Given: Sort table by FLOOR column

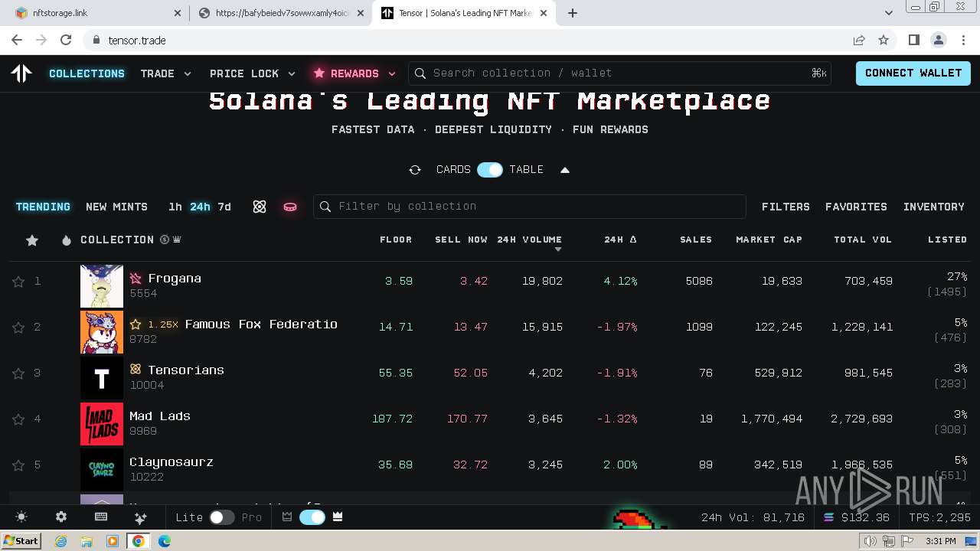Looking at the screenshot, I should click(x=396, y=240).
